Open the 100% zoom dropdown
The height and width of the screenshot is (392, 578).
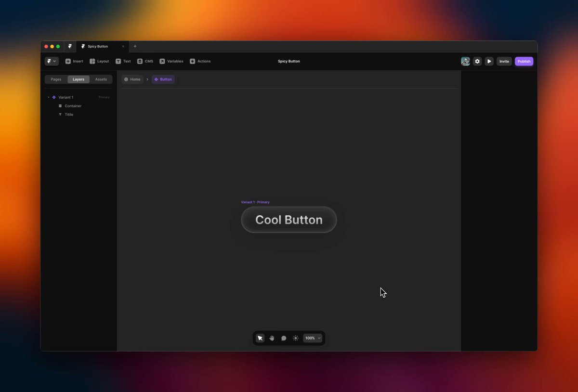pyautogui.click(x=313, y=338)
